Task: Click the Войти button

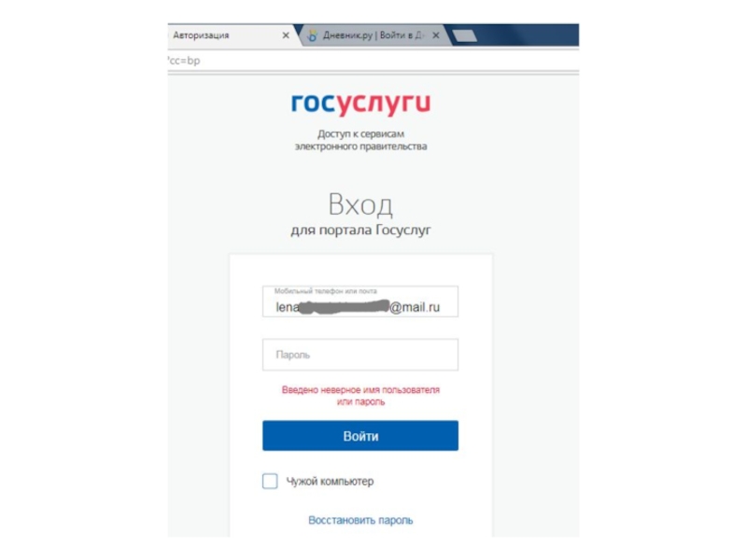Action: pos(360,436)
